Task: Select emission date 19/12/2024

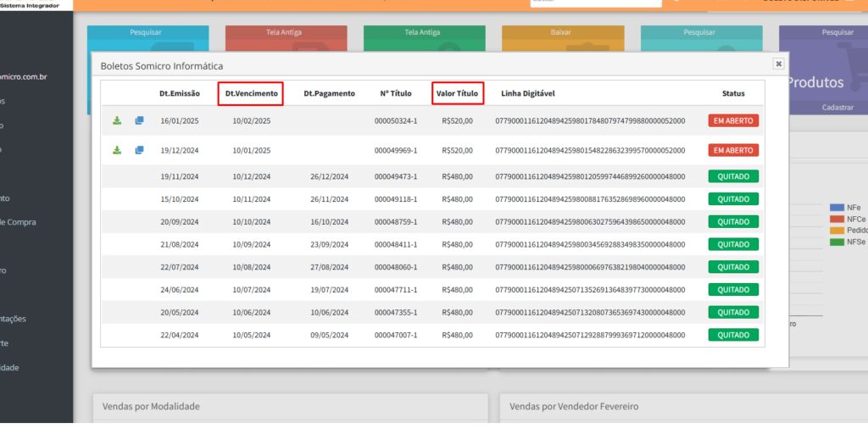Action: coord(180,151)
